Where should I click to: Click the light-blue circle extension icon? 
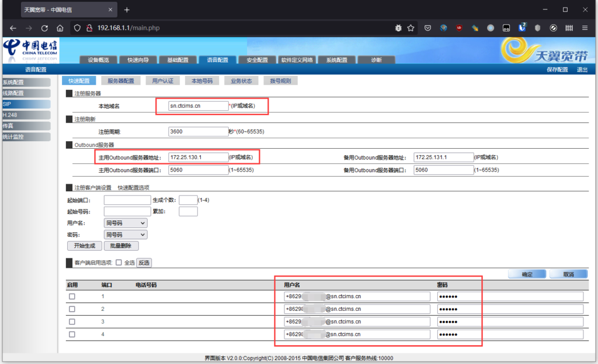point(491,28)
